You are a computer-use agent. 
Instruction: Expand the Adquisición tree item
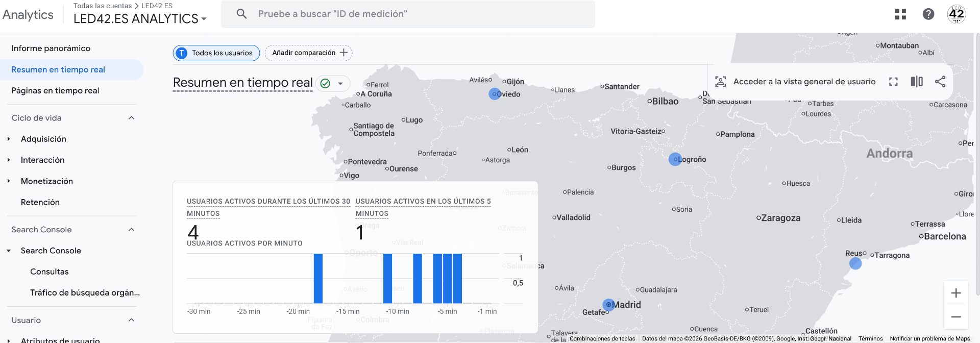point(9,139)
